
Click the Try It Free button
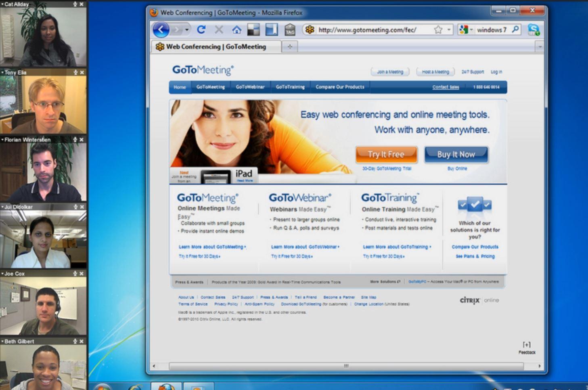(x=386, y=154)
